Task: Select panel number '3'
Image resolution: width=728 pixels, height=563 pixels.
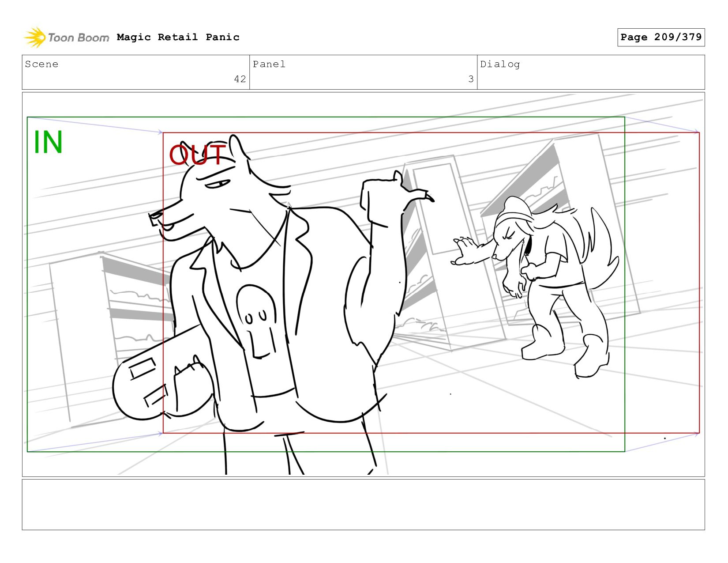Action: (471, 79)
